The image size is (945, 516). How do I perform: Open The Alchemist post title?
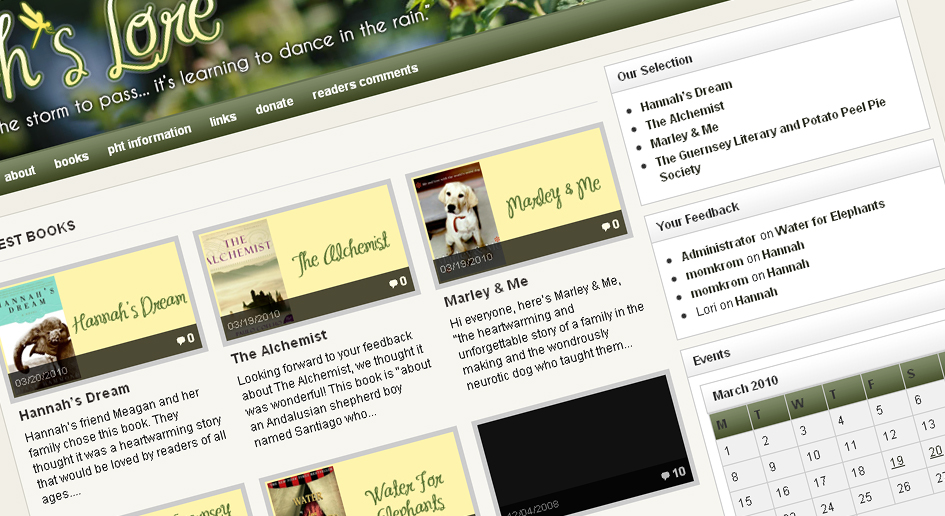point(279,347)
